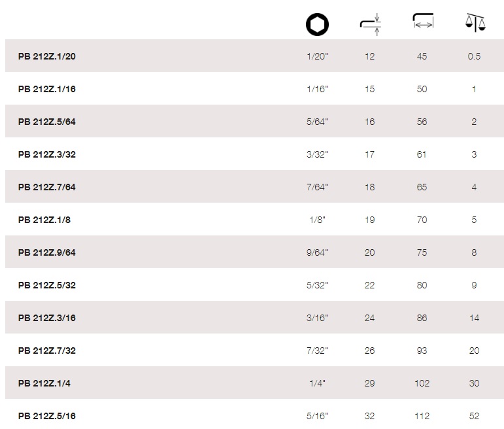Open product PB 212Z.1/8
This screenshot has width=504, height=429.
tap(44, 220)
